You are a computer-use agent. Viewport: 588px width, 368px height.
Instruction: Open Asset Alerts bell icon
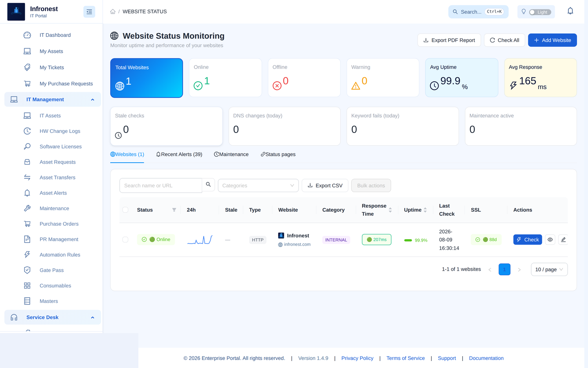[x=27, y=193]
